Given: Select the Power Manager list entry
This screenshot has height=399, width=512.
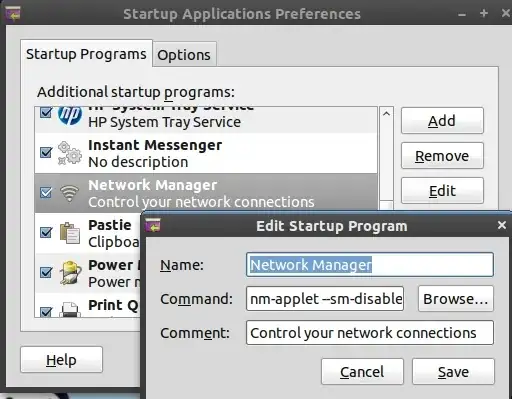Looking at the screenshot, I should point(87,273).
